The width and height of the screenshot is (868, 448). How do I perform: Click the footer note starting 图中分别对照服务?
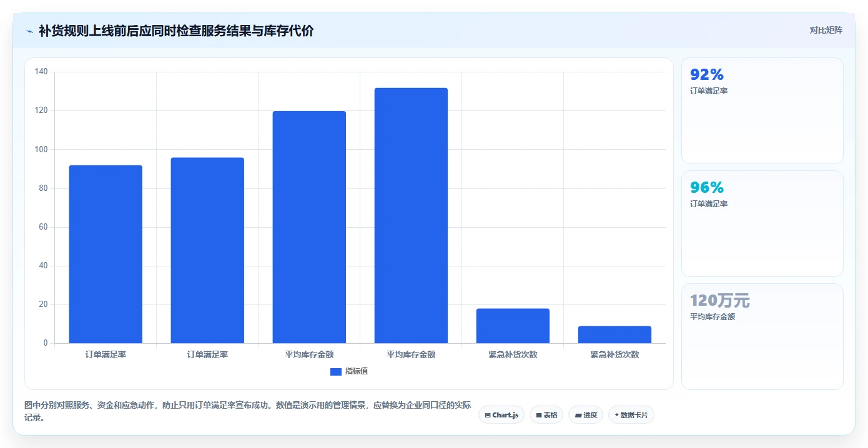[x=248, y=411]
